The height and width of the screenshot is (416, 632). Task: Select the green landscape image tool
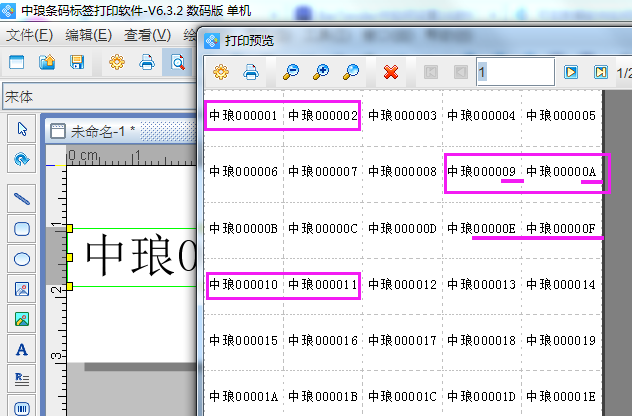click(22, 319)
